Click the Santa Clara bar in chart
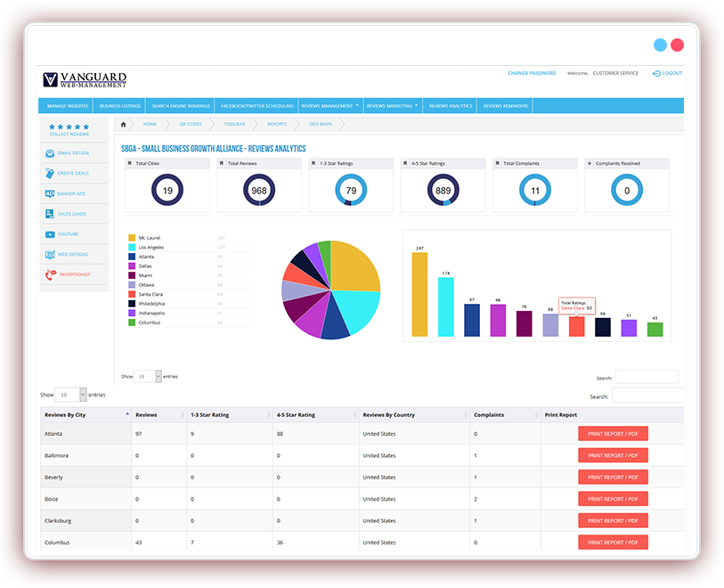 tap(576, 326)
